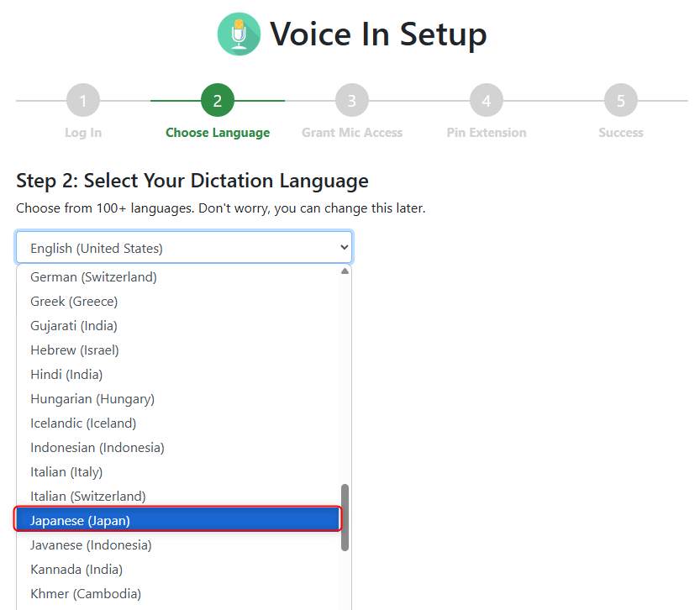Screen dimensions: 700x610
Task: Click the step 2 green circle
Action: (x=218, y=100)
